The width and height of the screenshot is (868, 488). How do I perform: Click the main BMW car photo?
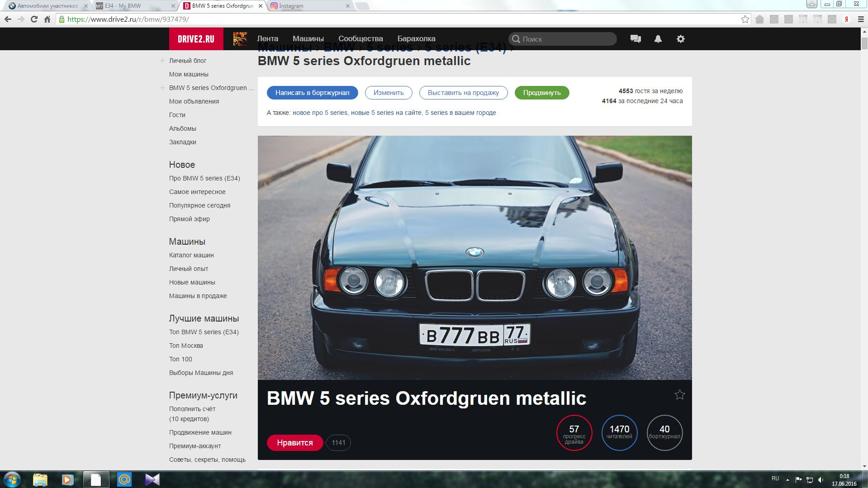click(x=474, y=257)
